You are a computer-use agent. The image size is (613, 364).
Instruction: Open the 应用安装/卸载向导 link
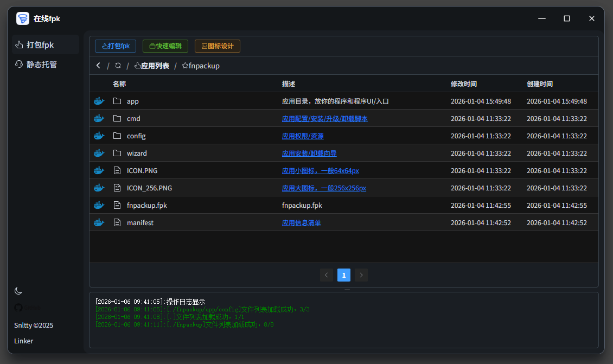point(309,154)
